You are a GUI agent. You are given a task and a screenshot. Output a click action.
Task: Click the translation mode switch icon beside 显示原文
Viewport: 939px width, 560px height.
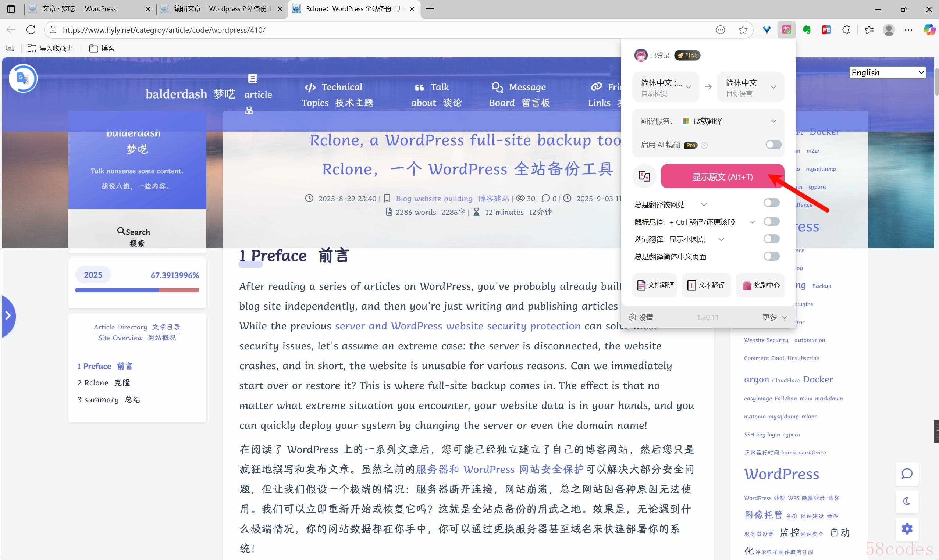(x=644, y=176)
